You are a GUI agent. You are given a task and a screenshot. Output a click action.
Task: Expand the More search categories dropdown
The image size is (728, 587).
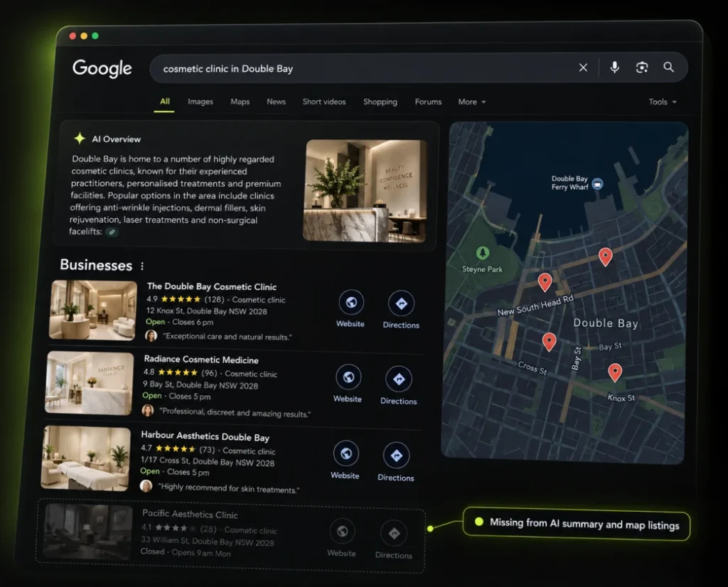point(472,102)
